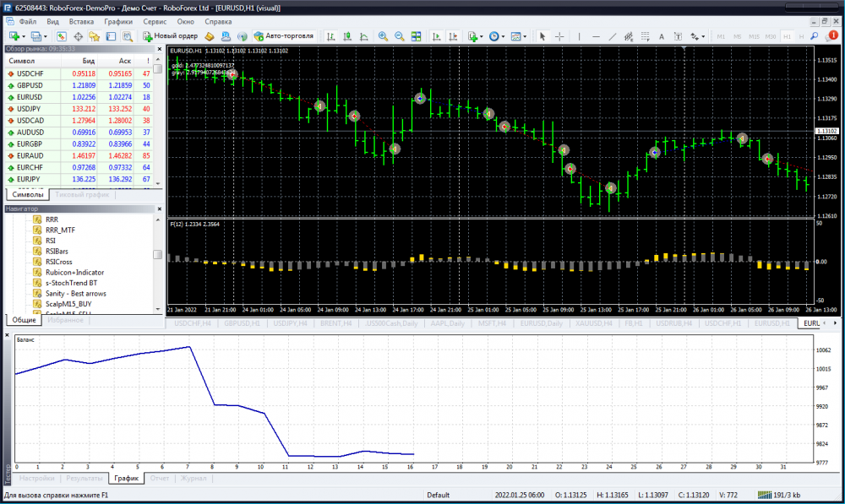Select the crosshair tool

click(x=559, y=36)
